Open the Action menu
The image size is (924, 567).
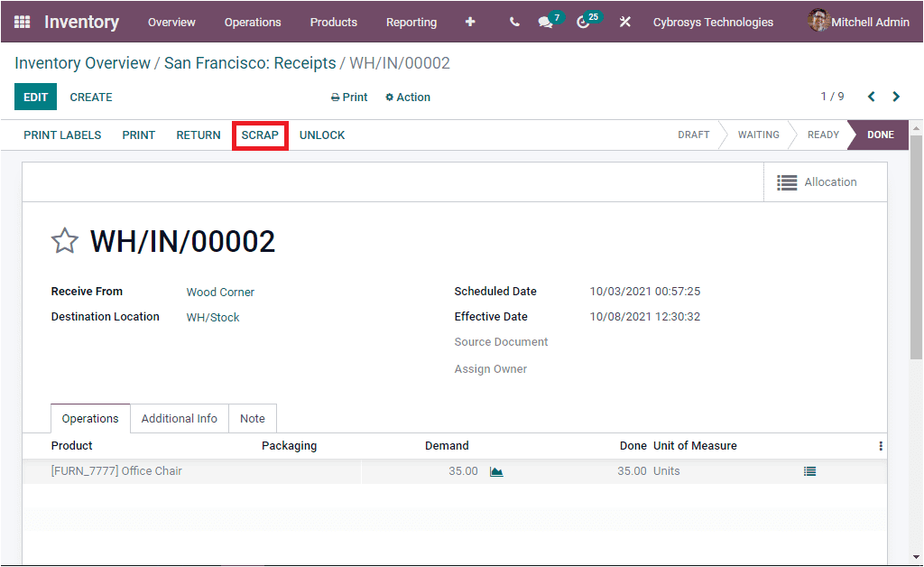[407, 97]
